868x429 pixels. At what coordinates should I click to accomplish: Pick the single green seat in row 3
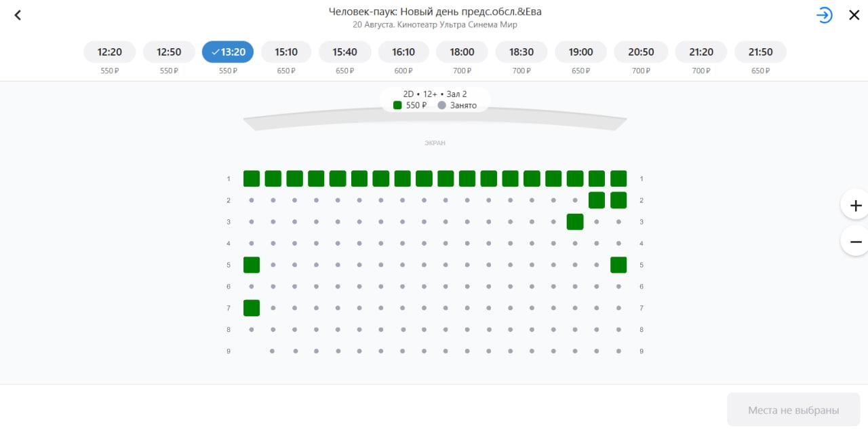click(575, 222)
